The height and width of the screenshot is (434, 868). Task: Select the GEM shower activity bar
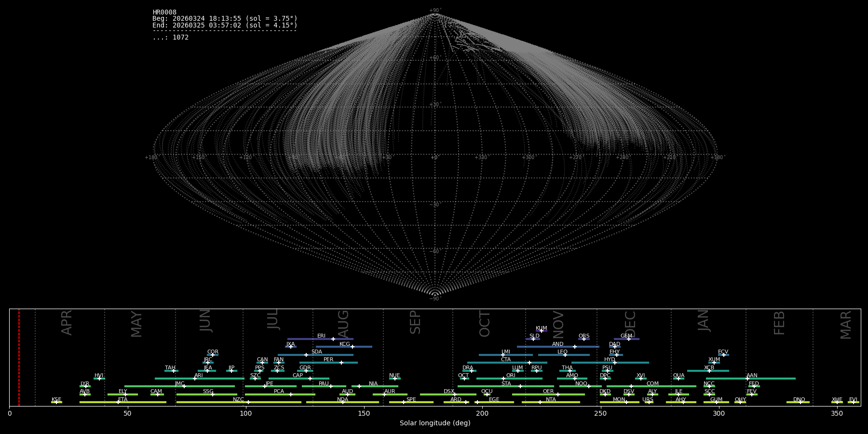click(626, 339)
